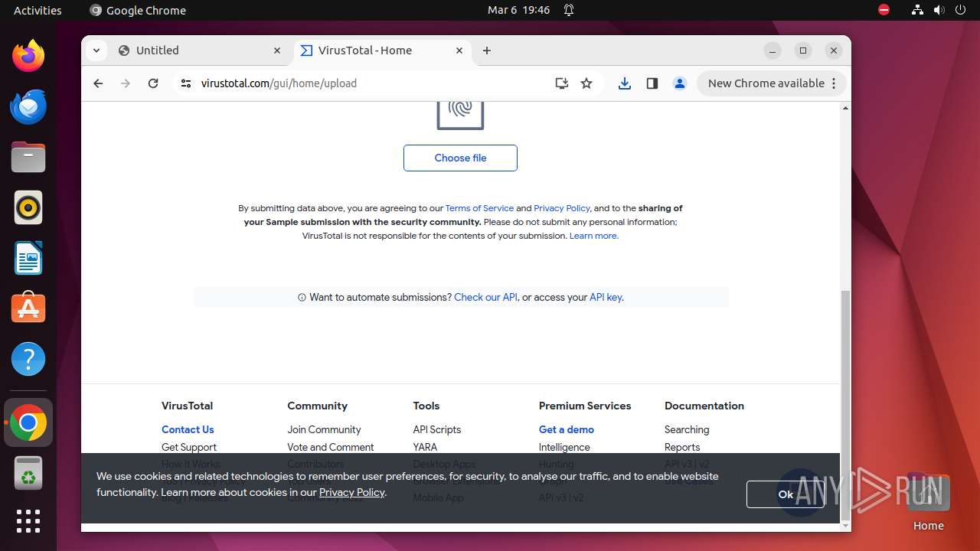Open Searching documentation link

tap(687, 429)
